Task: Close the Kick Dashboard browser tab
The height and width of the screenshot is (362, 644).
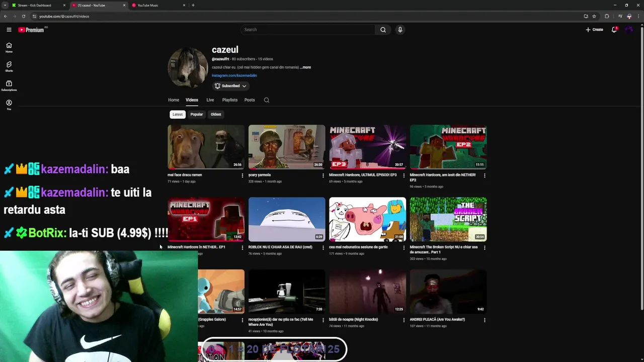Action: pyautogui.click(x=64, y=6)
